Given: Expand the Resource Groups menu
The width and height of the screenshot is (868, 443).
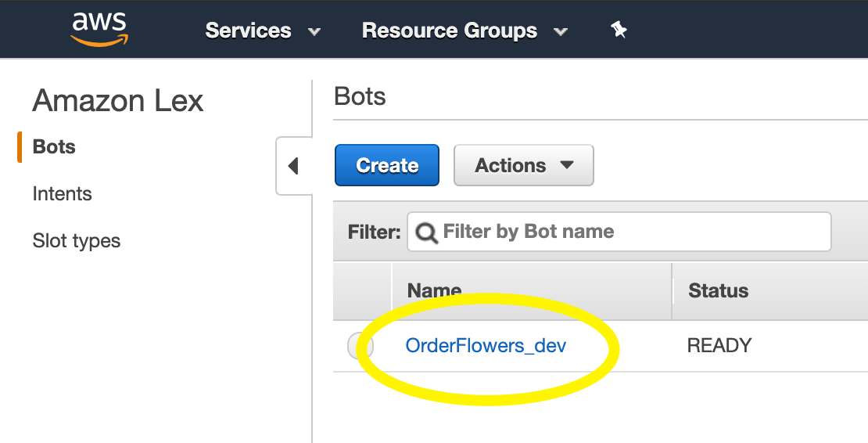Looking at the screenshot, I should click(464, 31).
